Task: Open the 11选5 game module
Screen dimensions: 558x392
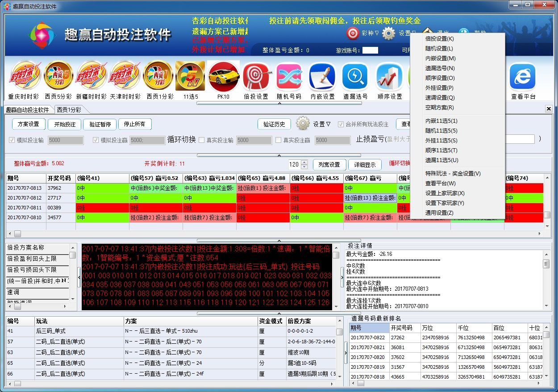Action: [190, 76]
